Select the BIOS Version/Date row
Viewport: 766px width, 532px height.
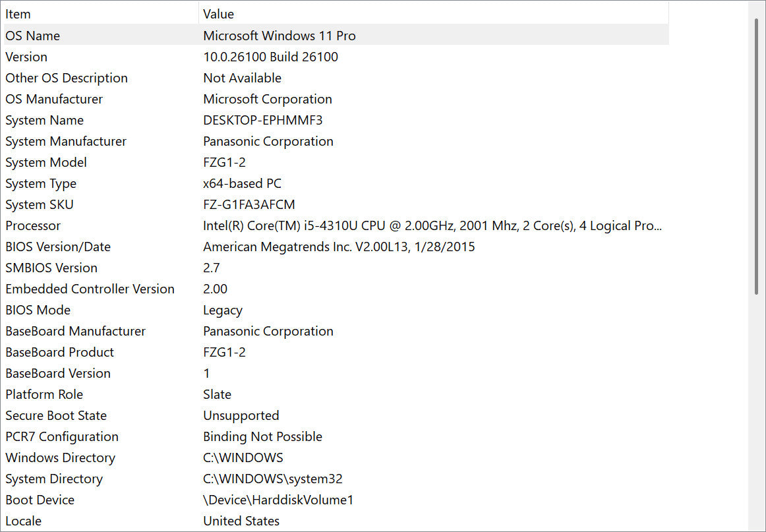pyautogui.click(x=58, y=247)
